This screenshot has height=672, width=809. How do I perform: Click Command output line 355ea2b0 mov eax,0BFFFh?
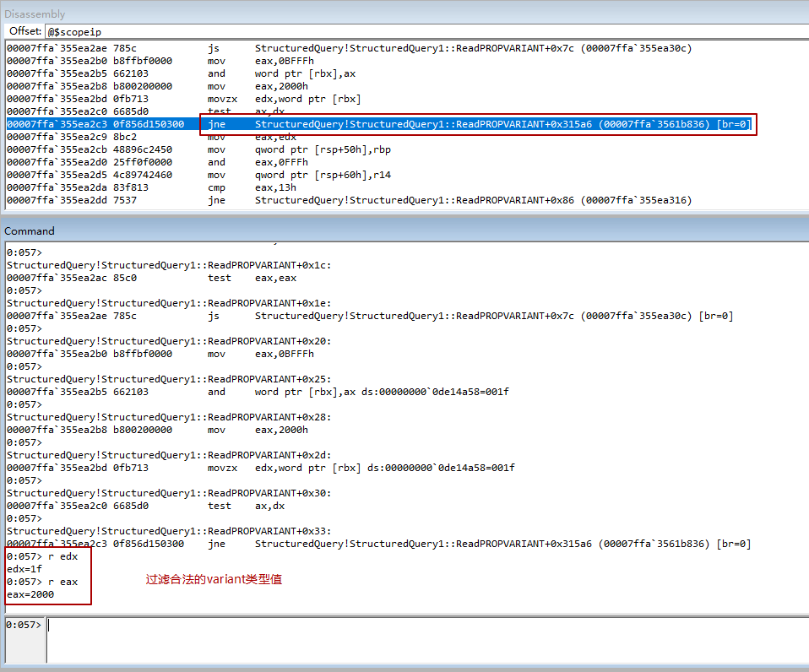(x=160, y=354)
